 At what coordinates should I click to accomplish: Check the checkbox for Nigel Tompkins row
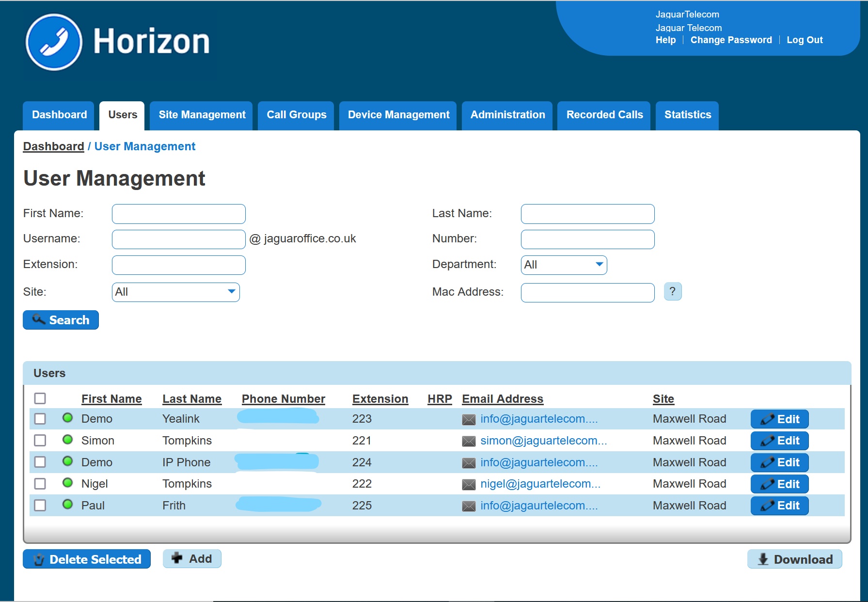tap(40, 483)
